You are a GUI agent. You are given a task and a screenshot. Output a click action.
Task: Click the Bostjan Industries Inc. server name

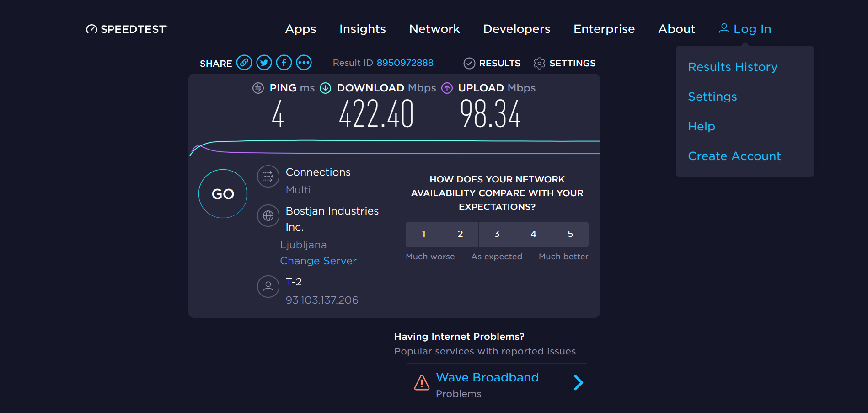[x=332, y=219]
